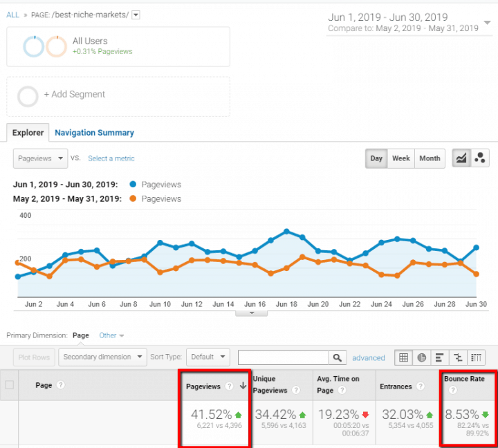Open the Explorer tab

[x=28, y=133]
